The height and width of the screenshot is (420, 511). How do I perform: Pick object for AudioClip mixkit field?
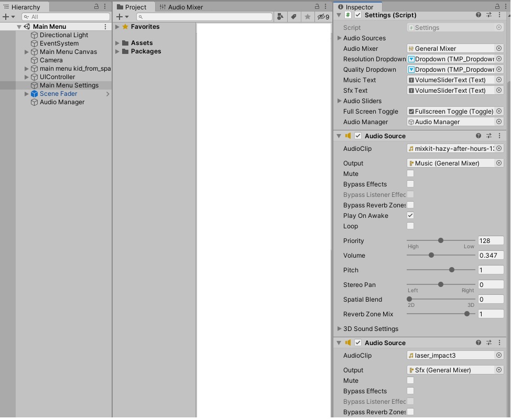[499, 148]
